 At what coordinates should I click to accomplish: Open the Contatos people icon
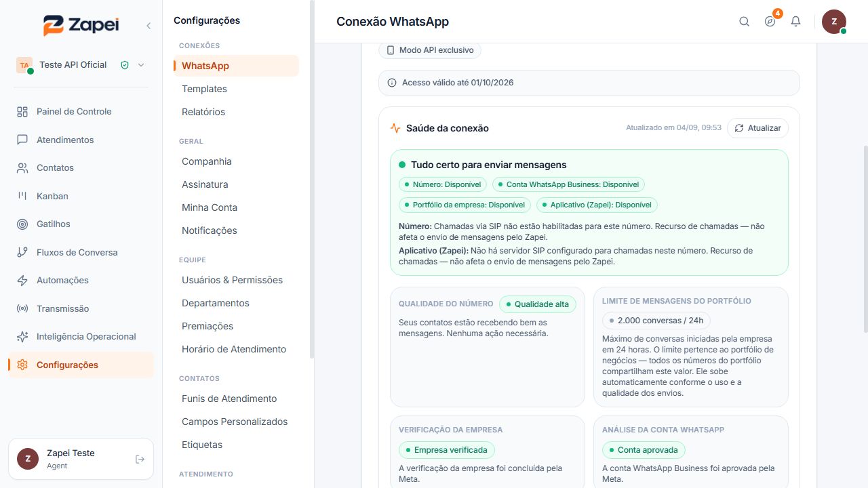22,168
